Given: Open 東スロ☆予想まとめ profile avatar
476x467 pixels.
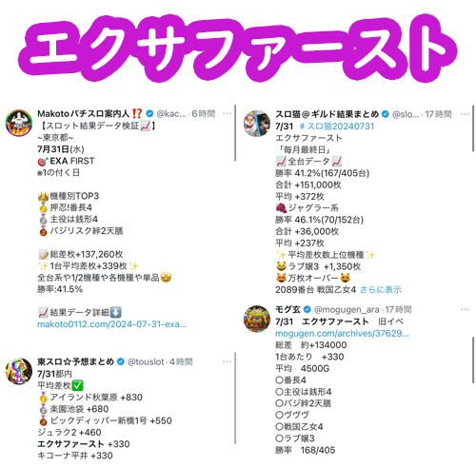Looking at the screenshot, I should click(19, 371).
